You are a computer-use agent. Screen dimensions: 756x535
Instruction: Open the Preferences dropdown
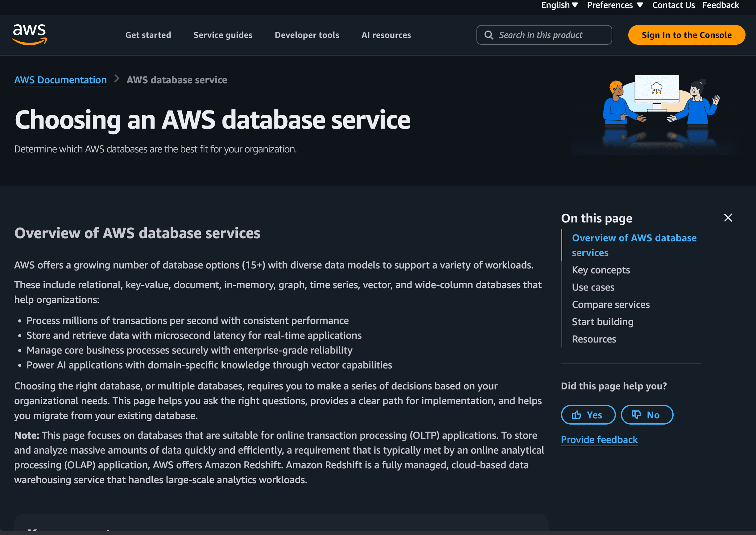tap(615, 5)
